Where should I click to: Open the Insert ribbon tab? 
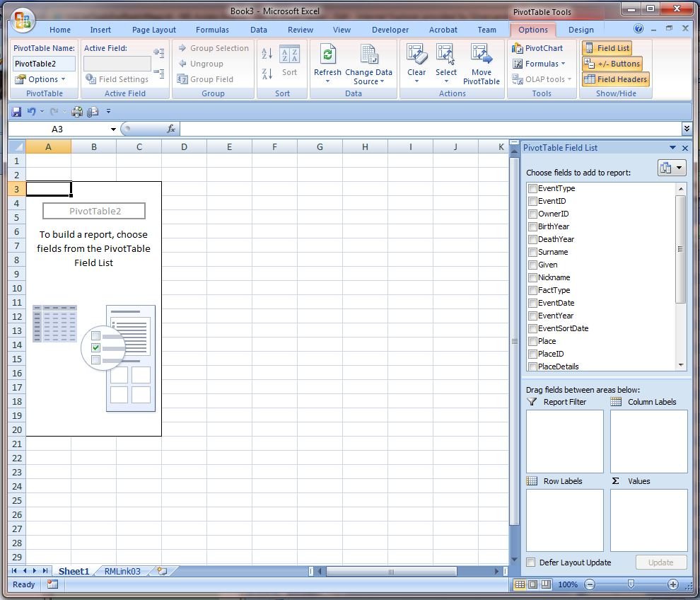point(100,30)
